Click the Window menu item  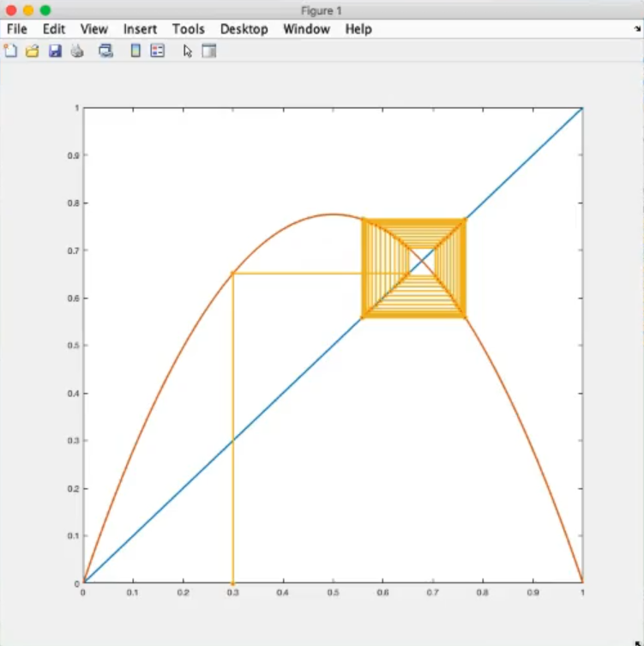click(306, 29)
